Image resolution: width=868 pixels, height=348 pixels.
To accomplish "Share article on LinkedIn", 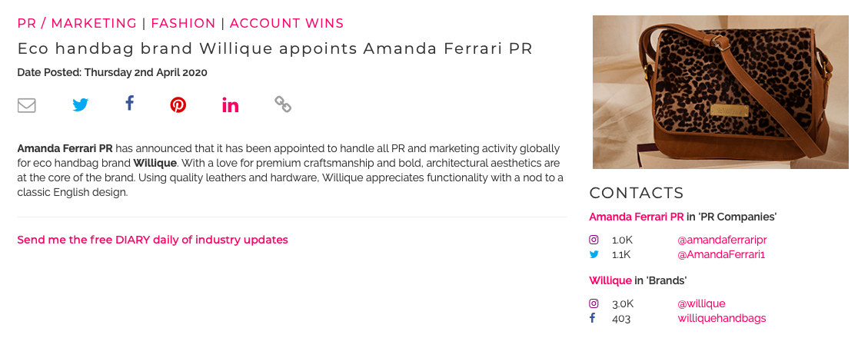I will (x=231, y=104).
